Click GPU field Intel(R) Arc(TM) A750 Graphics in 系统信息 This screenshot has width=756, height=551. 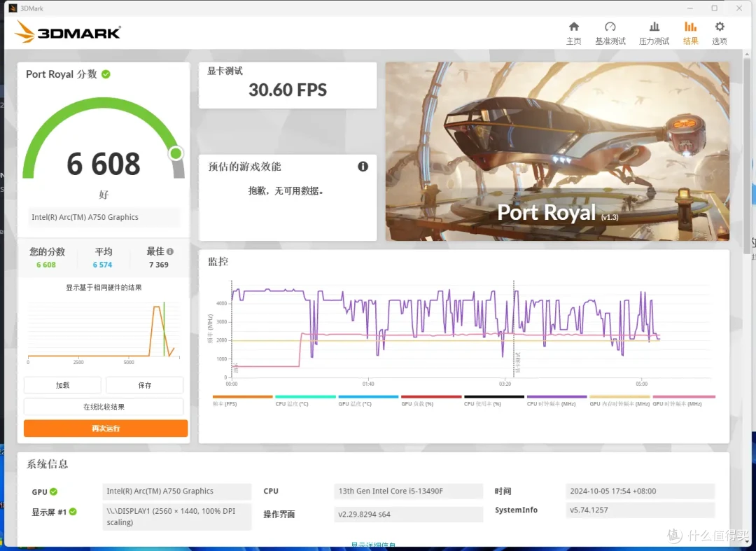click(177, 491)
